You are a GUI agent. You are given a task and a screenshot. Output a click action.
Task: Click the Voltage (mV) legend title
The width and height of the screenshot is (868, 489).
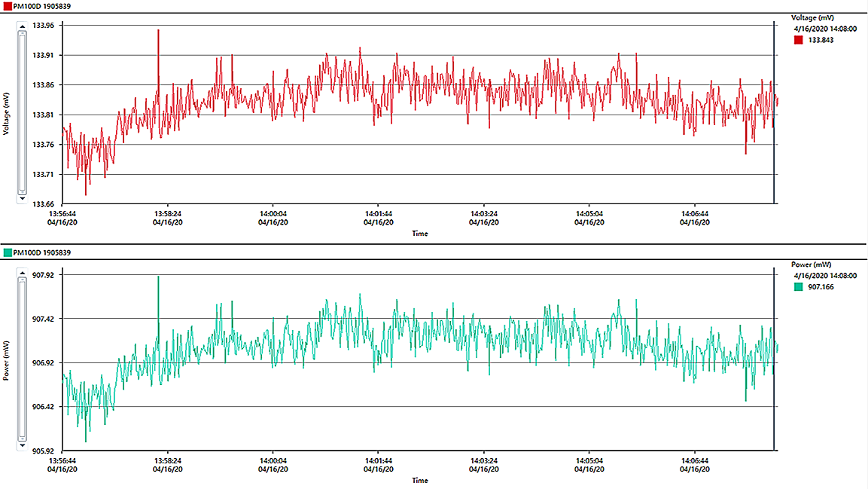pos(812,17)
